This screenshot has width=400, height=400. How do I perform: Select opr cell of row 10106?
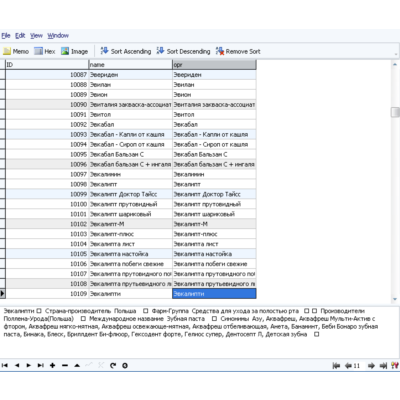214,264
